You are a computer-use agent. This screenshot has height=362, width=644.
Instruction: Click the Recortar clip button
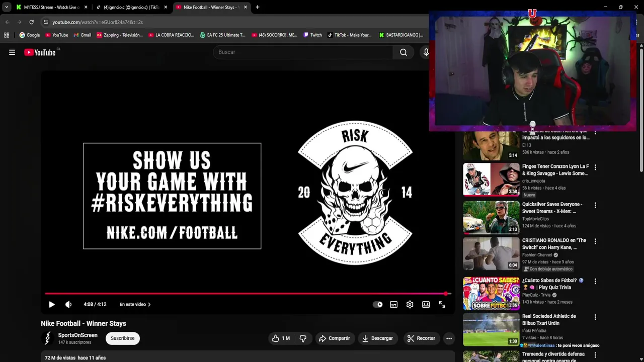421,338
